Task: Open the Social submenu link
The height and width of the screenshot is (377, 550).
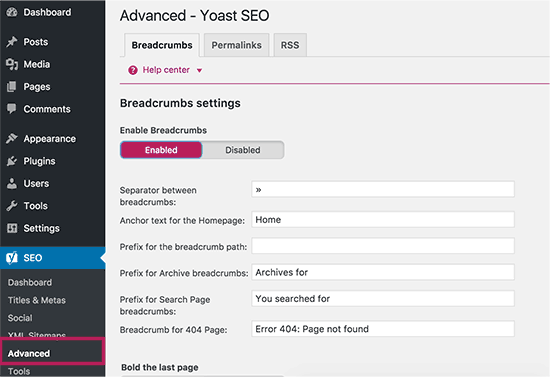Action: 20,318
